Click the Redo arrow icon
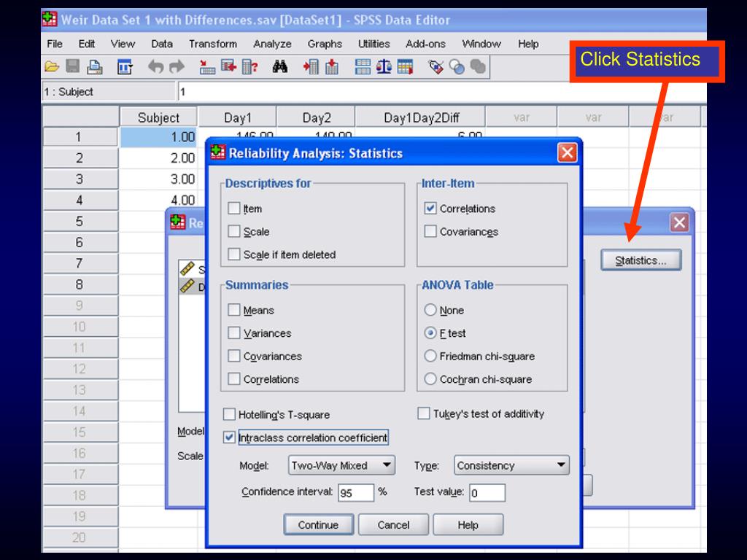This screenshot has height=560, width=747. [177, 66]
